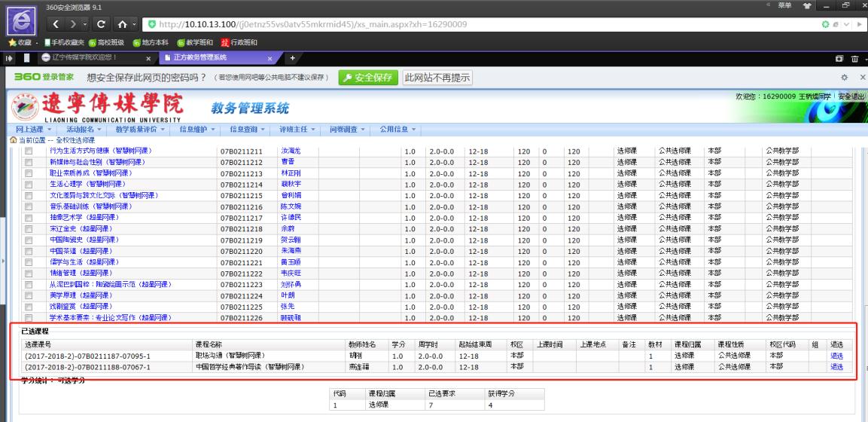
Task: Click the address bar play arrow icon
Action: 859,24
